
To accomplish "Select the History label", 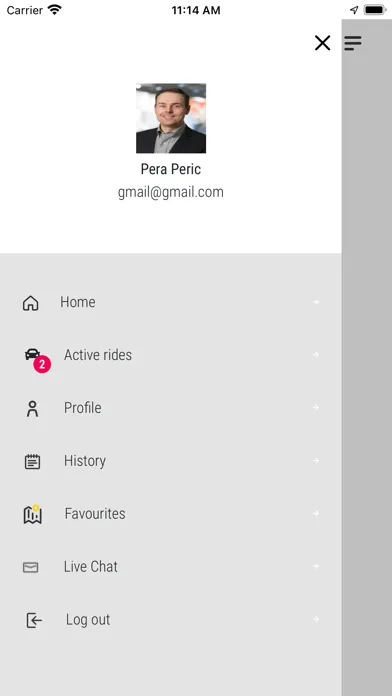I will tap(85, 461).
